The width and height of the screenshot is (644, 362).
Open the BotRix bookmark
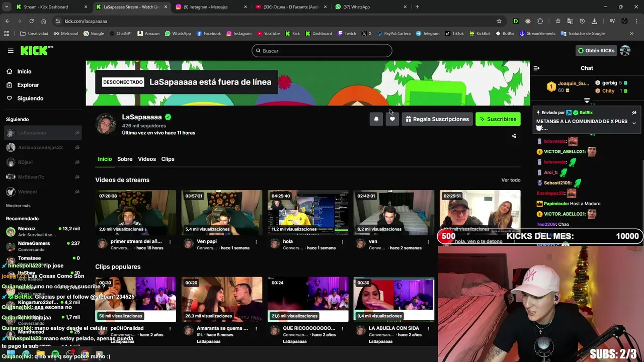[x=505, y=34]
